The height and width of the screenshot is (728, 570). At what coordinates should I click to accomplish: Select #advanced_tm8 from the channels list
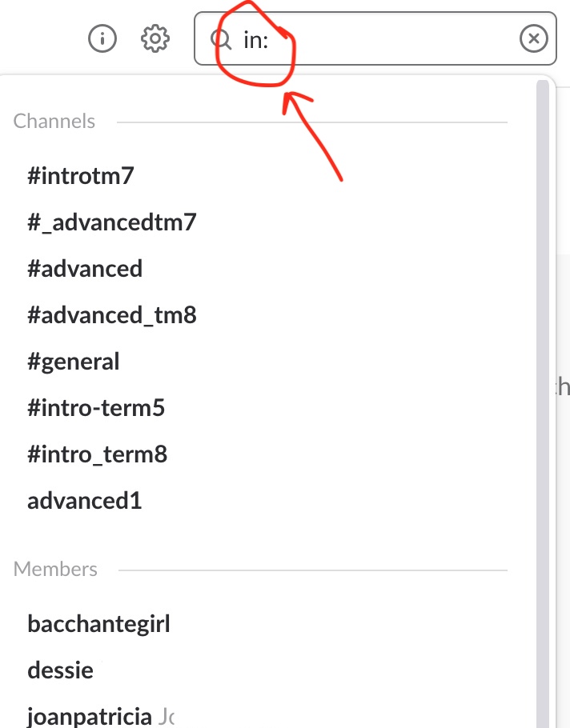point(111,314)
